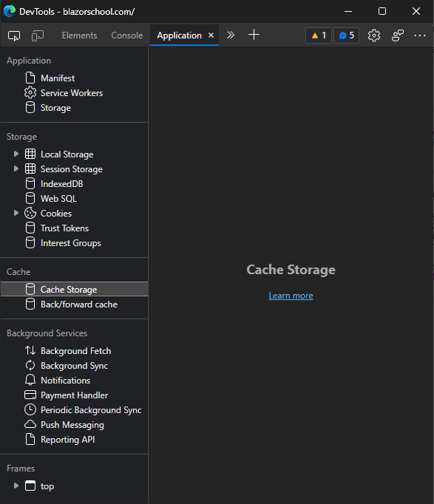Select the IndexedDB entry
The image size is (434, 504).
[61, 184]
